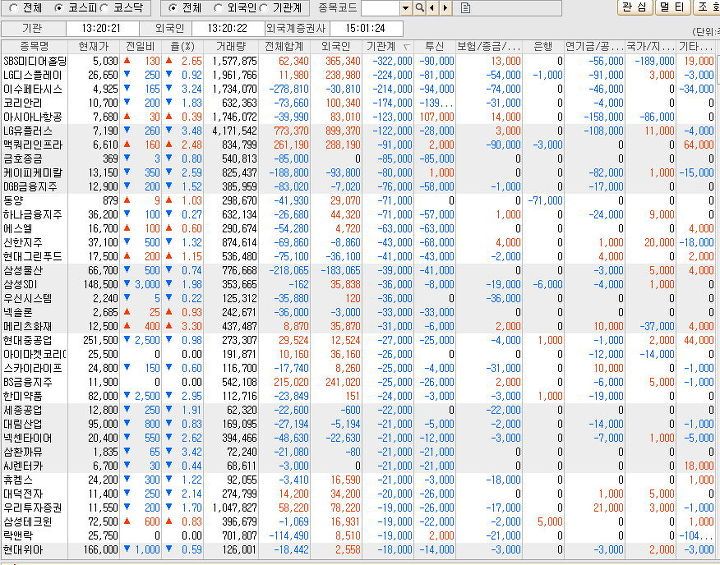This screenshot has width=720, height=565.
Task: Open the document icon next to arrows
Action: click(465, 8)
